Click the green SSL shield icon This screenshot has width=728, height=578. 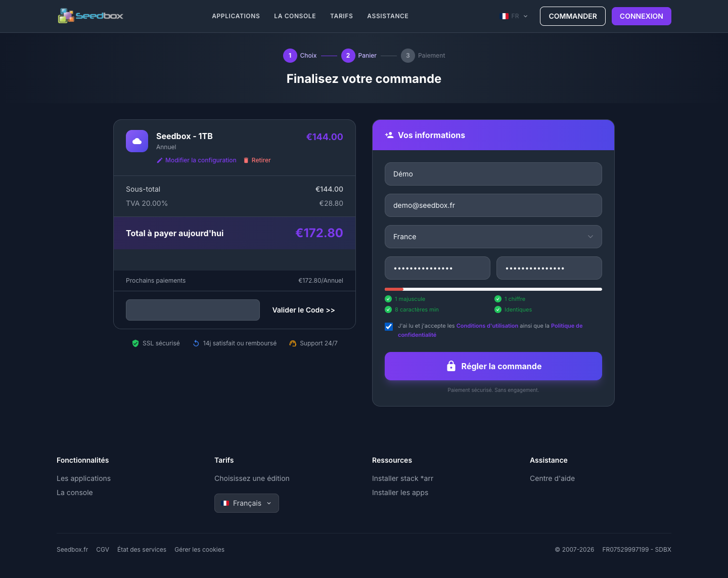pyautogui.click(x=135, y=343)
